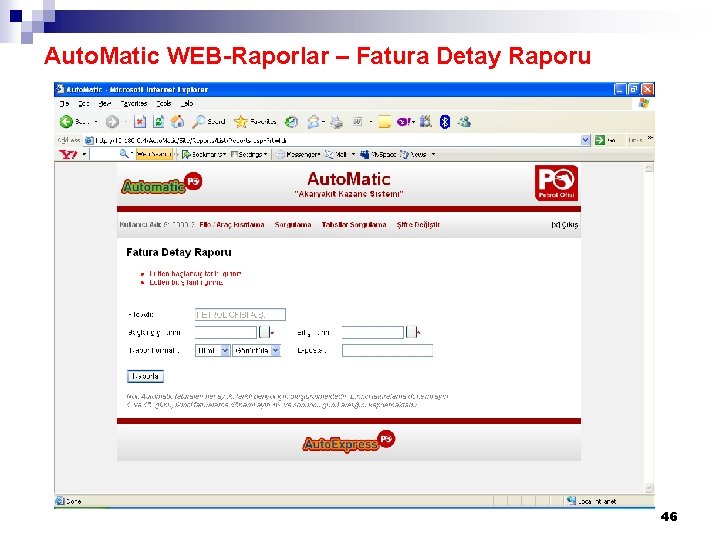The image size is (720, 540).
Task: Click the Yahoo Y! toolbar icon
Action: [x=404, y=122]
